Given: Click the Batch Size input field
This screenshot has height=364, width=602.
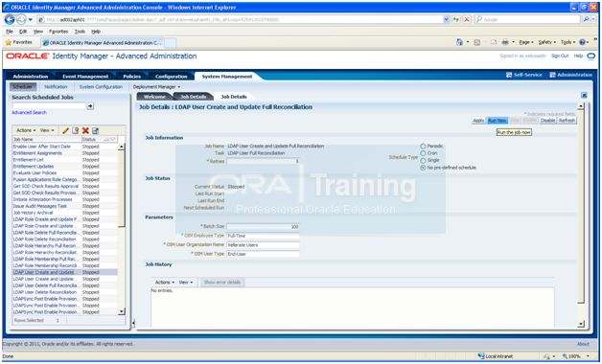Looking at the screenshot, I should click(263, 227).
